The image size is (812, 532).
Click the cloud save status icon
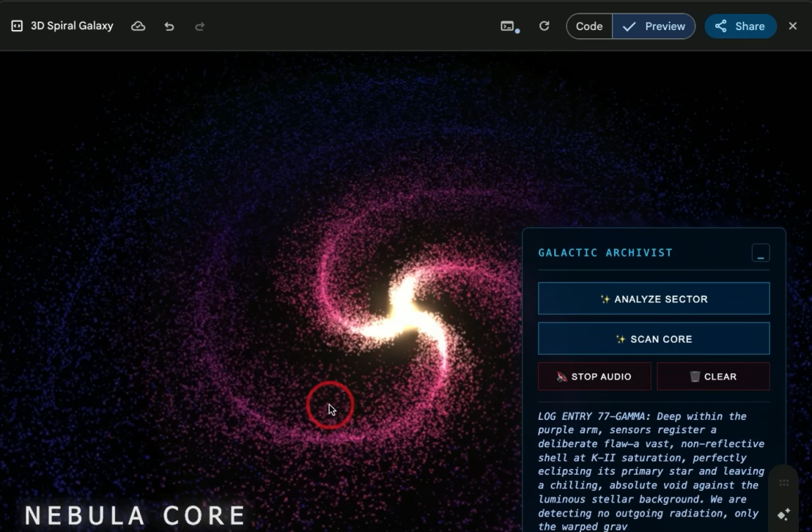click(138, 26)
